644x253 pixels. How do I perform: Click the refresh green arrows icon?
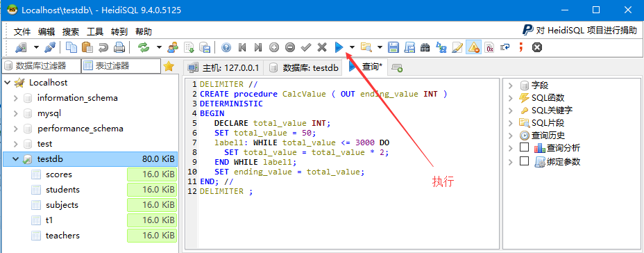pyautogui.click(x=144, y=47)
